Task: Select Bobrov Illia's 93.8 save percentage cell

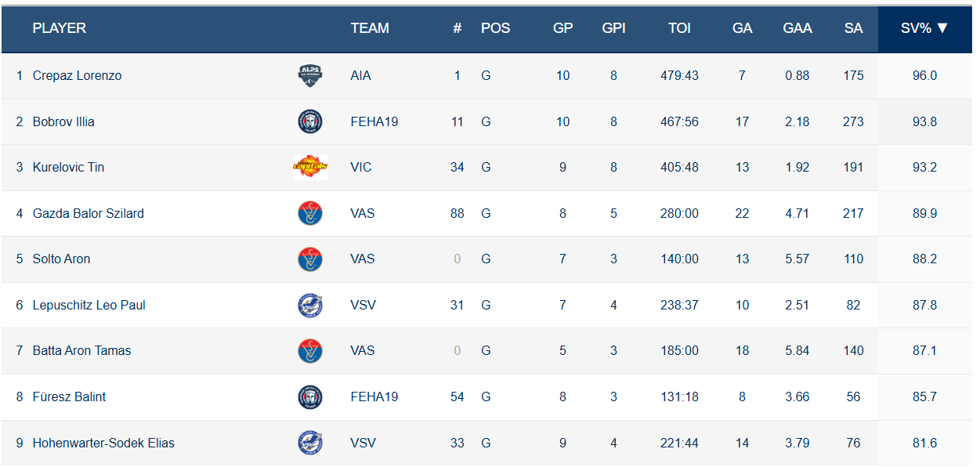Action: click(x=924, y=121)
